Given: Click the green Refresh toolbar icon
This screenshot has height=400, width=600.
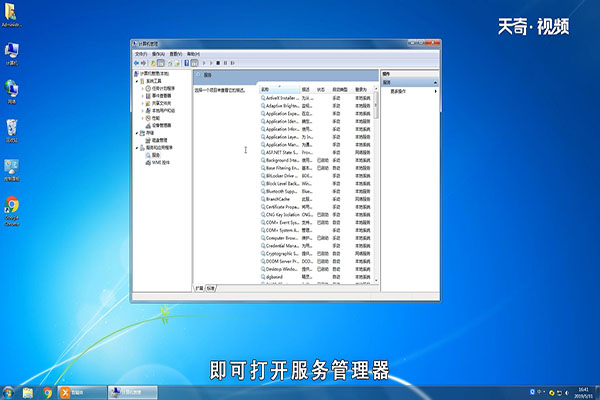Looking at the screenshot, I should 170,63.
